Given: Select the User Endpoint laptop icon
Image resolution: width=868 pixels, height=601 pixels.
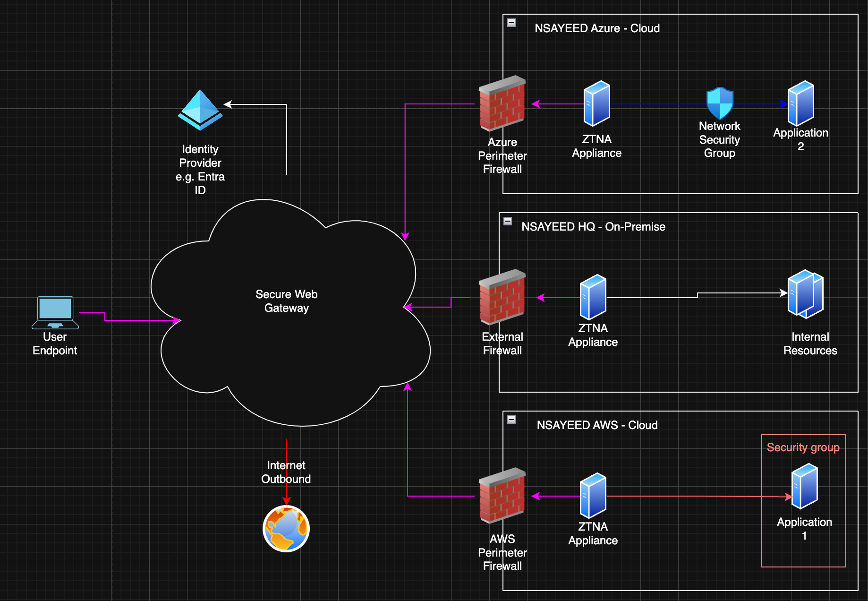Looking at the screenshot, I should tap(55, 312).
